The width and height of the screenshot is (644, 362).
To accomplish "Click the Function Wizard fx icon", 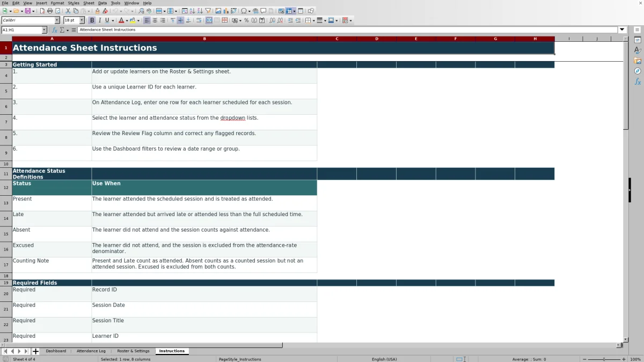I will pos(55,30).
